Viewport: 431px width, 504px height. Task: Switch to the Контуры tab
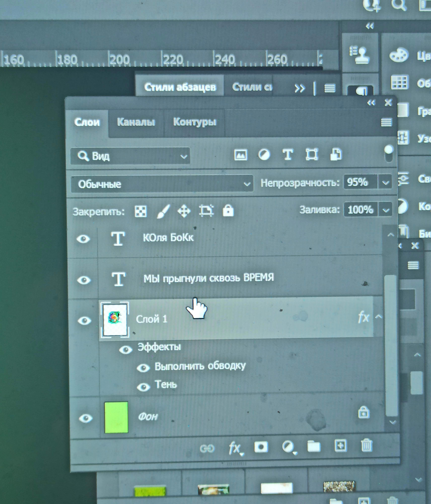click(194, 122)
